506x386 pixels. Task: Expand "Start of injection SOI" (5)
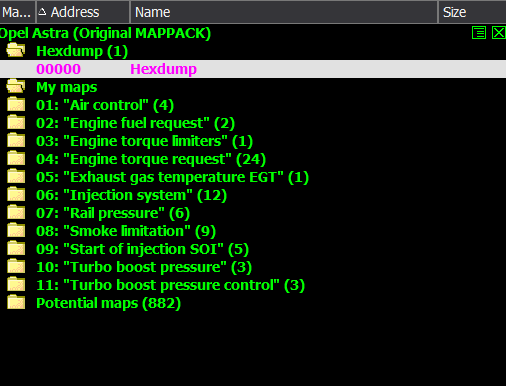pyautogui.click(x=142, y=249)
